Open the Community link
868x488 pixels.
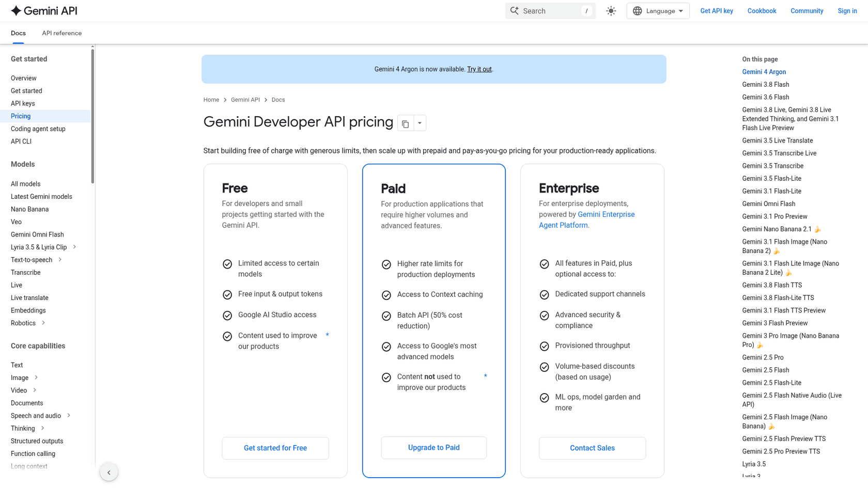[807, 11]
